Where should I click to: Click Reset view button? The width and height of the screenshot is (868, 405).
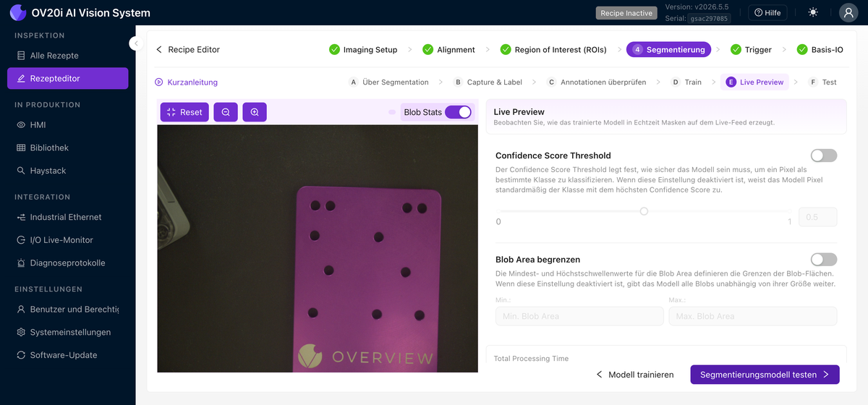click(x=184, y=112)
